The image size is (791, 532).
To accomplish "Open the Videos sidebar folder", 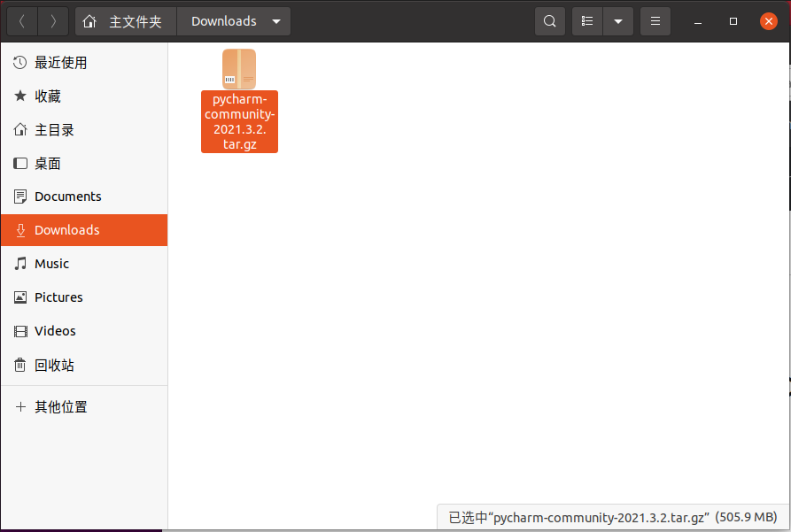I will pyautogui.click(x=84, y=331).
